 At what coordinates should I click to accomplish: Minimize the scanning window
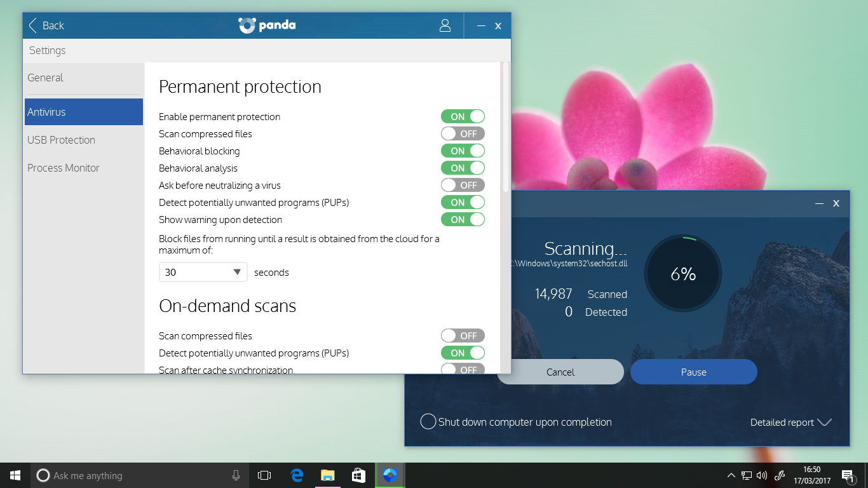pyautogui.click(x=820, y=203)
